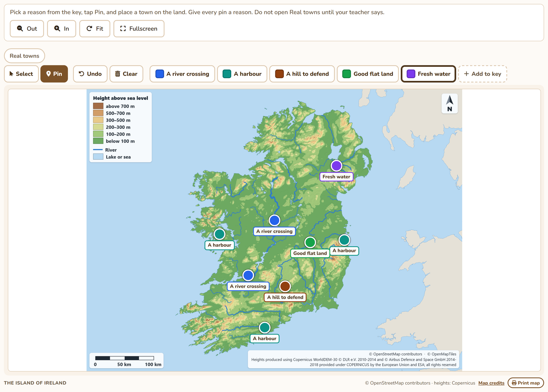
Task: Clear all pins from the map
Action: click(126, 74)
